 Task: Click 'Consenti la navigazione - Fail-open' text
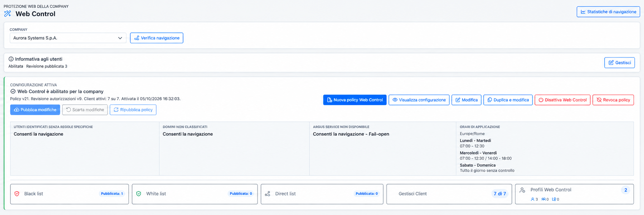(351, 134)
